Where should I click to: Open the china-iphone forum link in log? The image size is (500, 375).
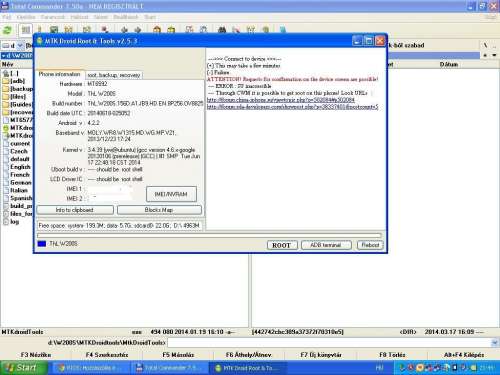click(x=280, y=100)
